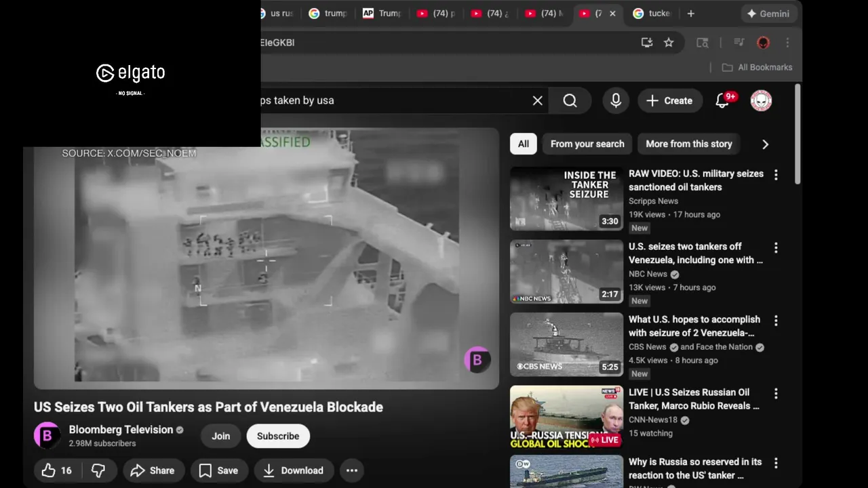Dislike the video with thumbs down
The height and width of the screenshot is (488, 868).
99,470
